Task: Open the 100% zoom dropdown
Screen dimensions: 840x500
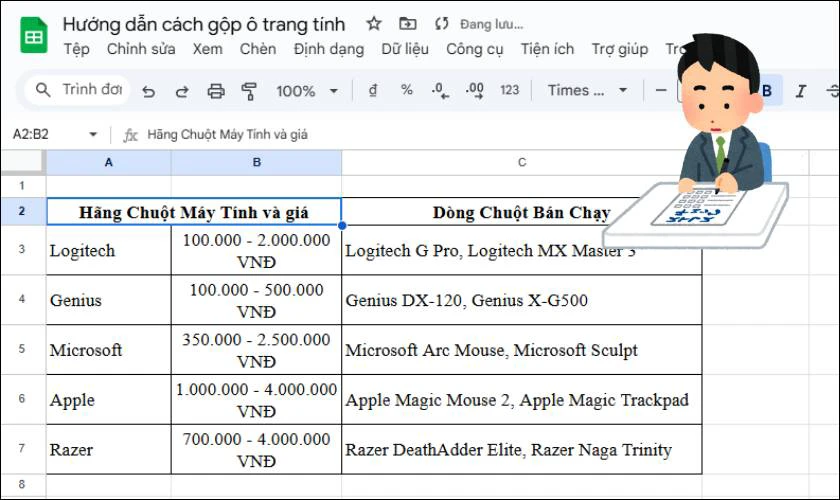Action: tap(307, 91)
